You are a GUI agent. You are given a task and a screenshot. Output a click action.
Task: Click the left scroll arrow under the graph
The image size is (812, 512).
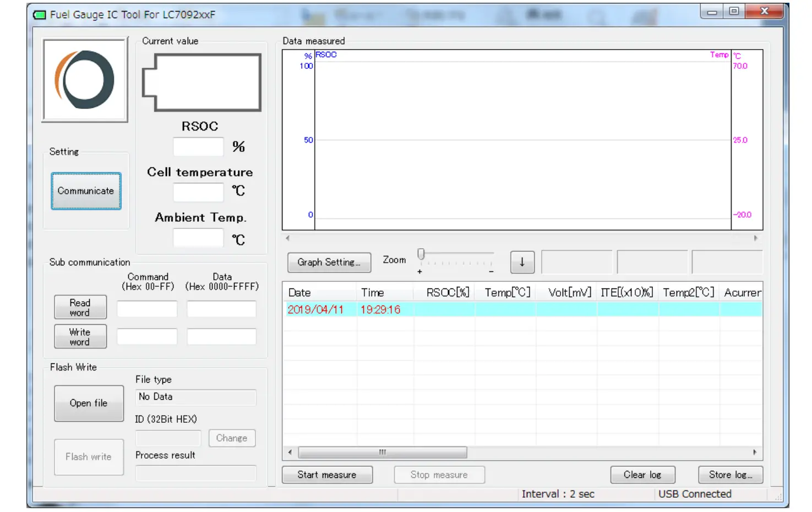(x=287, y=238)
